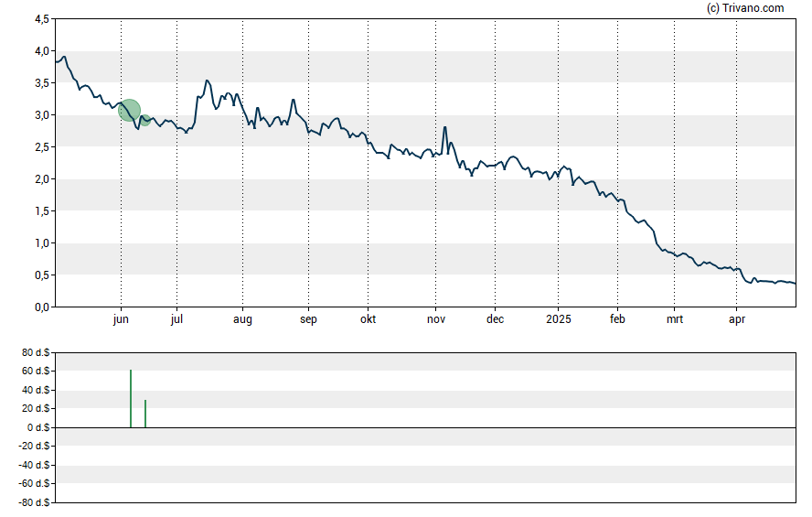Click the 'aug' month label
Viewport: 812px width, 517px height.
click(x=242, y=319)
